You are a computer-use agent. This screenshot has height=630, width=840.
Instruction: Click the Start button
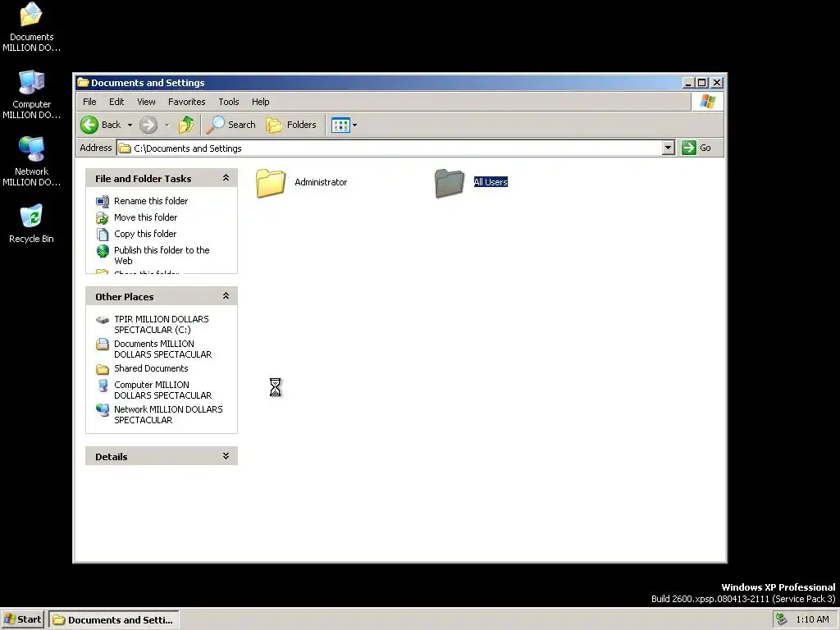pos(22,619)
